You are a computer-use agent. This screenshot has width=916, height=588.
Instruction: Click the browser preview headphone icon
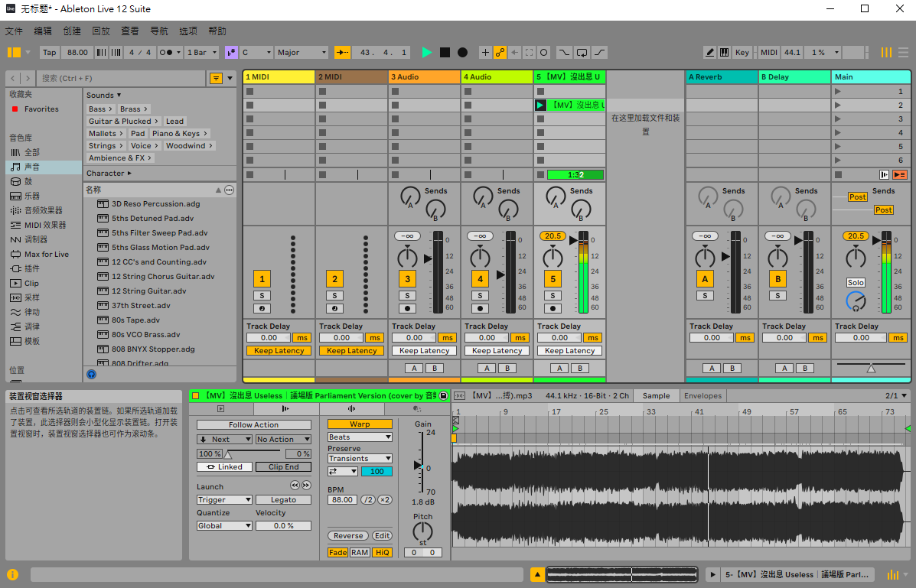[92, 375]
